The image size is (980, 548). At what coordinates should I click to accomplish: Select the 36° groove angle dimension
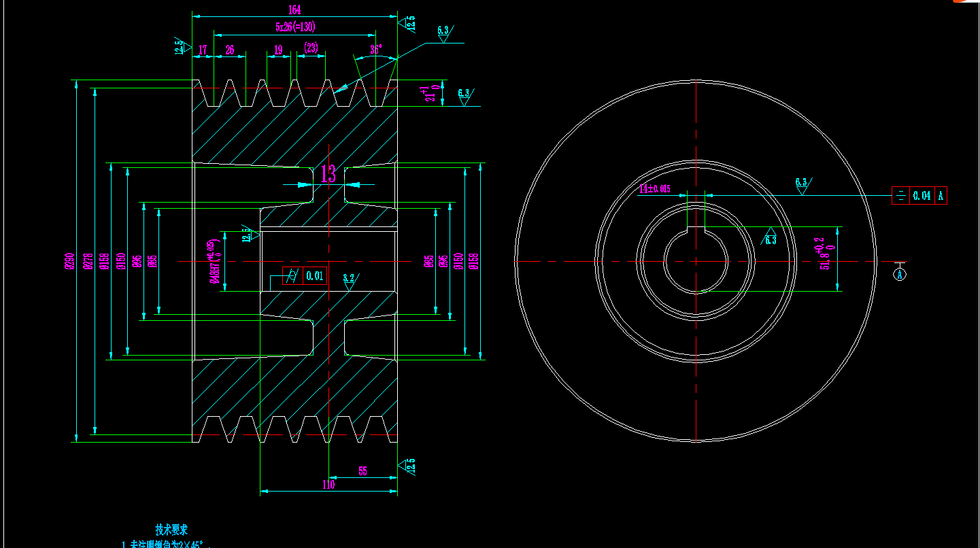[x=376, y=50]
